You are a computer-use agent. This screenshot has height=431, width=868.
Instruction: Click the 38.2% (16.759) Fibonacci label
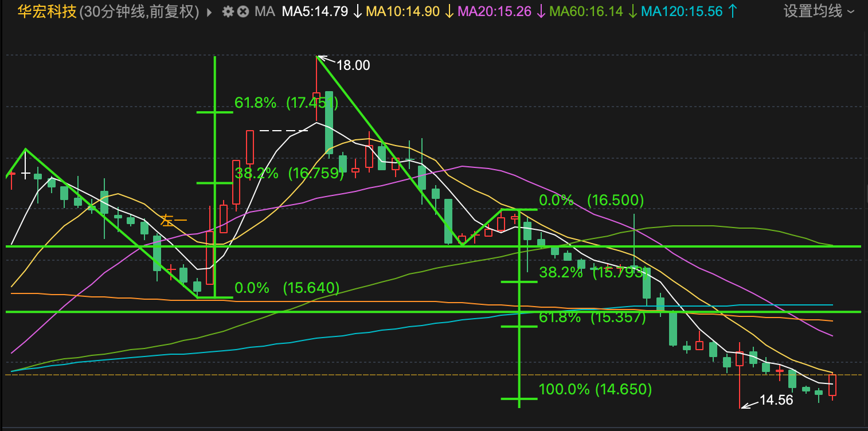tap(289, 173)
